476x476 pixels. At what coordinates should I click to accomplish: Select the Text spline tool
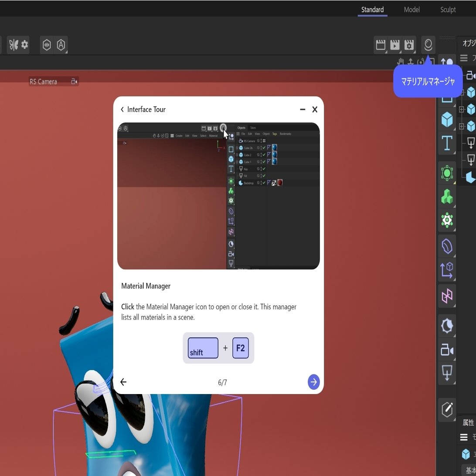click(x=447, y=143)
